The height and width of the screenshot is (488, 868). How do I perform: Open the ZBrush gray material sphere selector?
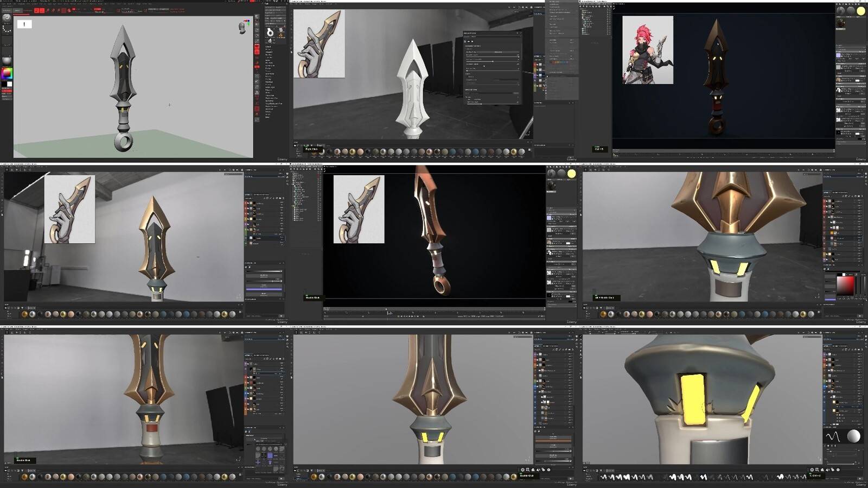[x=7, y=60]
